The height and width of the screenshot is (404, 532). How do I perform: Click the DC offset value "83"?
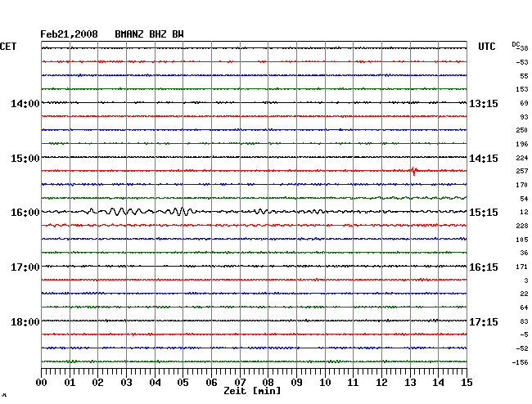524,321
